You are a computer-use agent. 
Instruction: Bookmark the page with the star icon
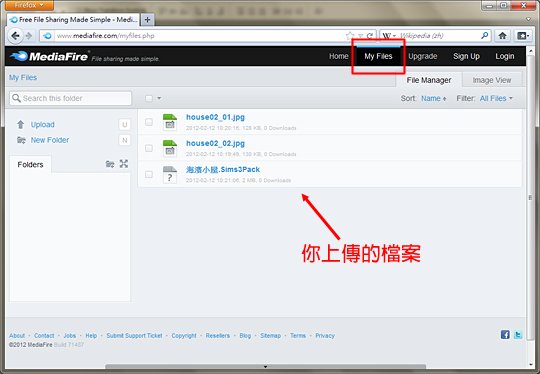350,35
